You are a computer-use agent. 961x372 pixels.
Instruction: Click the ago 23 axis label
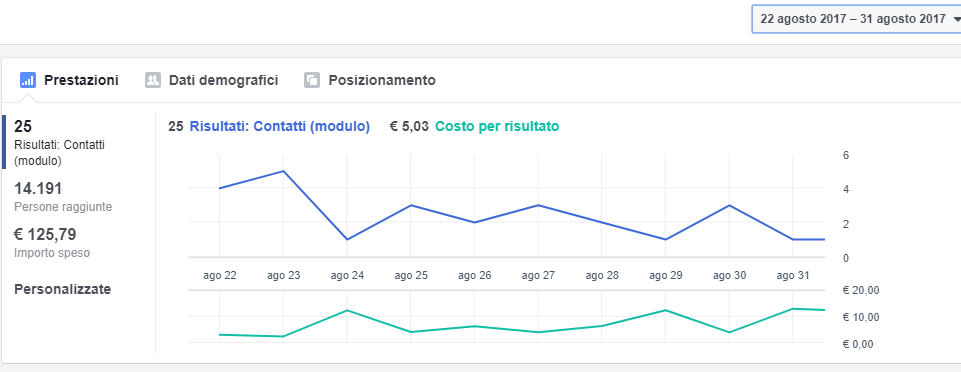(284, 276)
